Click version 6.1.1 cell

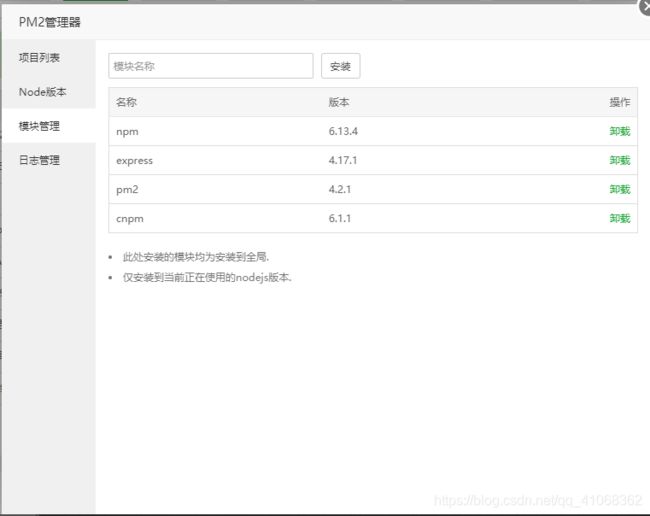click(340, 218)
